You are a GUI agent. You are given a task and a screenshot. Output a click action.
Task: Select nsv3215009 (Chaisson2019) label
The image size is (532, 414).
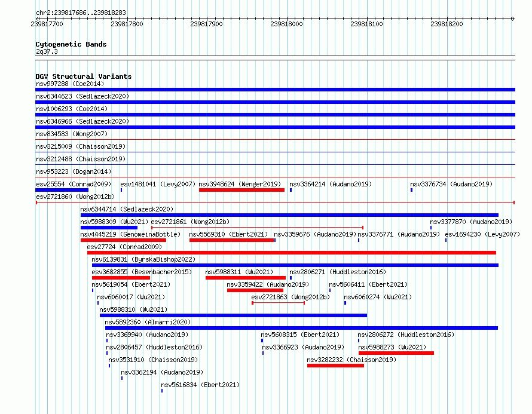coord(81,146)
